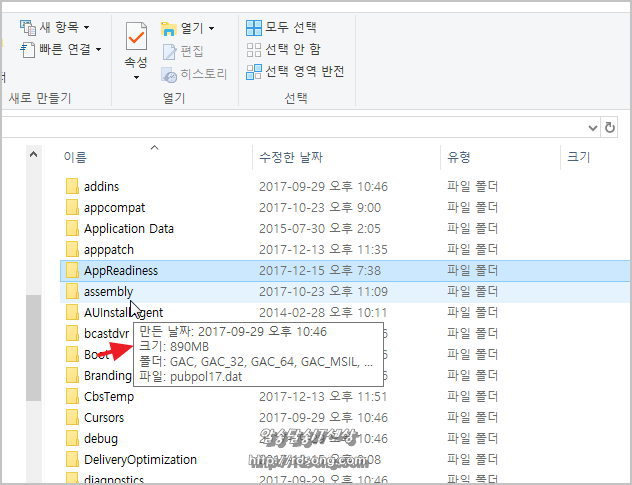632x485 pixels.
Task: Click the AppReadiness folder name
Action: click(121, 271)
